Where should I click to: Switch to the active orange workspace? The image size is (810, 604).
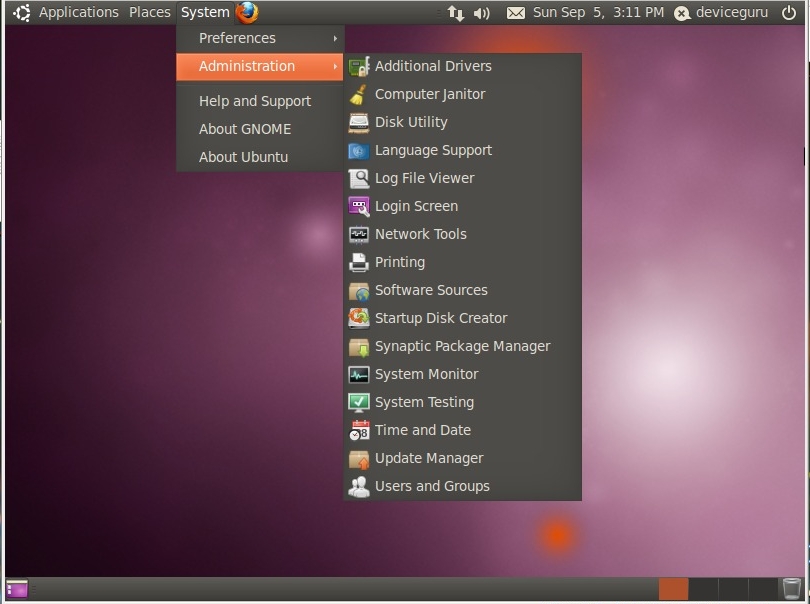pos(673,589)
